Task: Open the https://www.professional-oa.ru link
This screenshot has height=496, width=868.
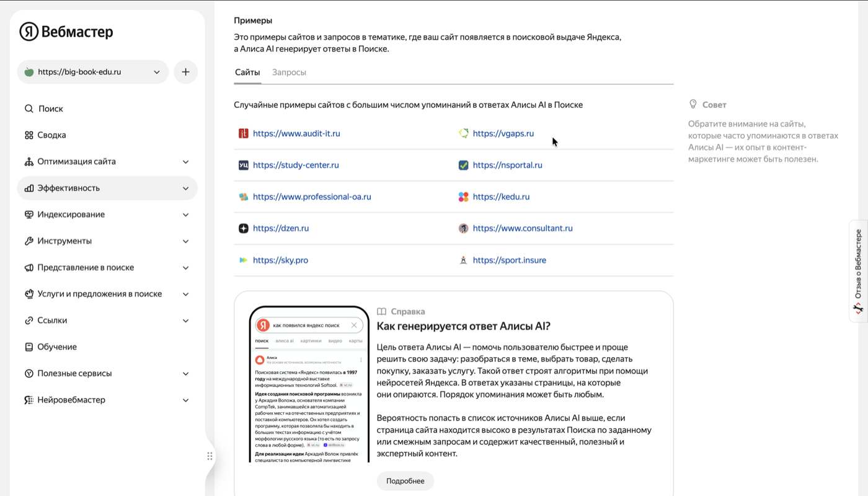Action: [x=312, y=197]
